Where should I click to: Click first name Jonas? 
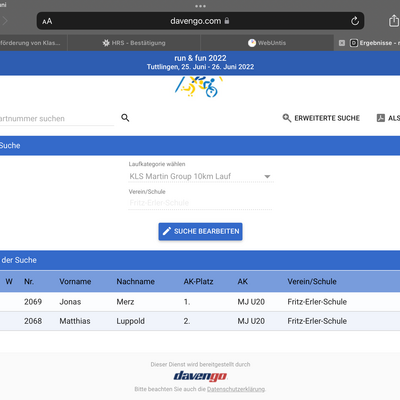coord(70,302)
